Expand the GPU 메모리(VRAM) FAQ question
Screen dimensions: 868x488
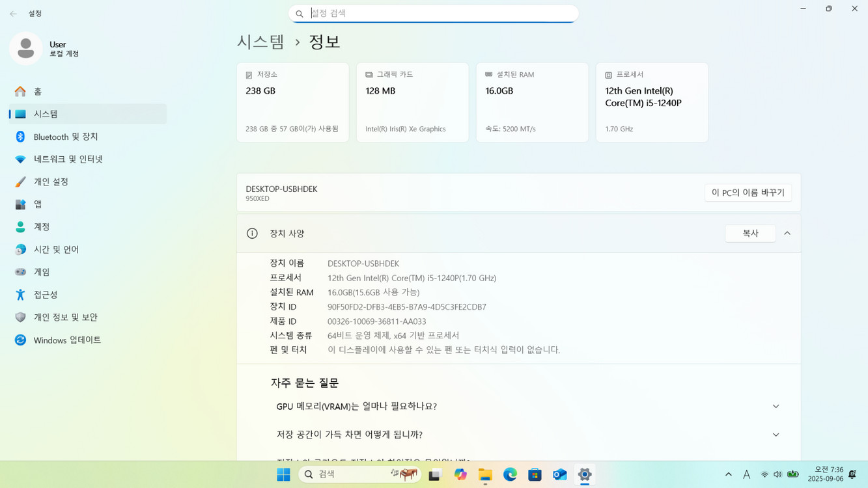(776, 405)
